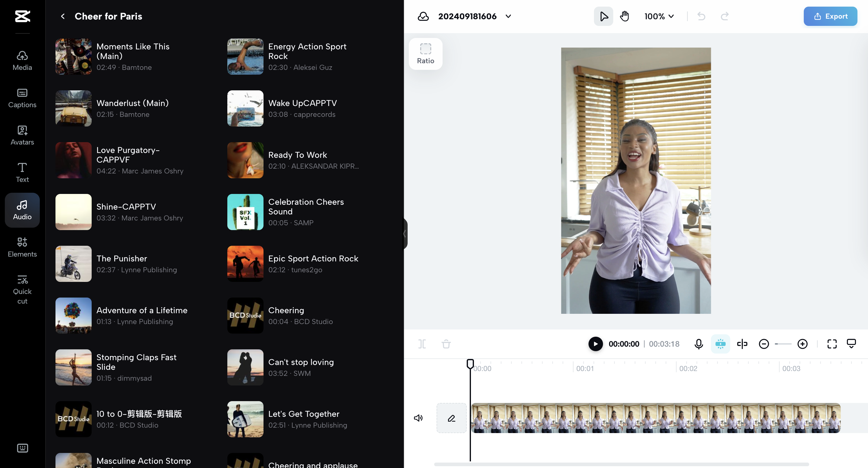Open the Quick cut tool
868x468 pixels.
coord(22,289)
